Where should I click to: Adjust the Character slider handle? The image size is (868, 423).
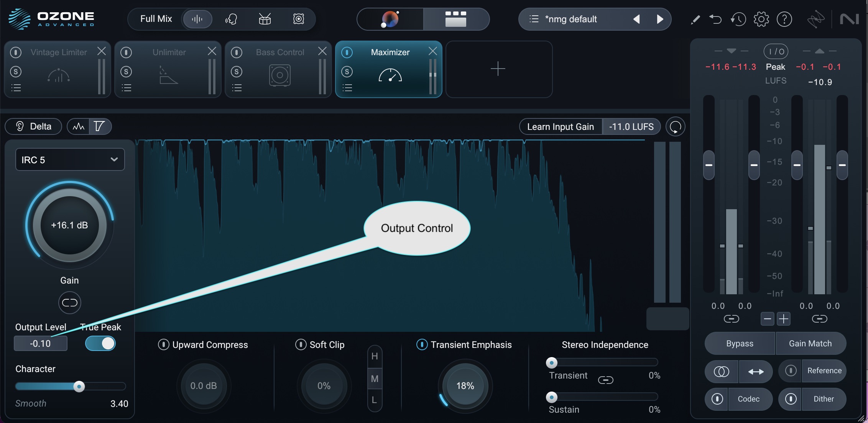(x=79, y=386)
